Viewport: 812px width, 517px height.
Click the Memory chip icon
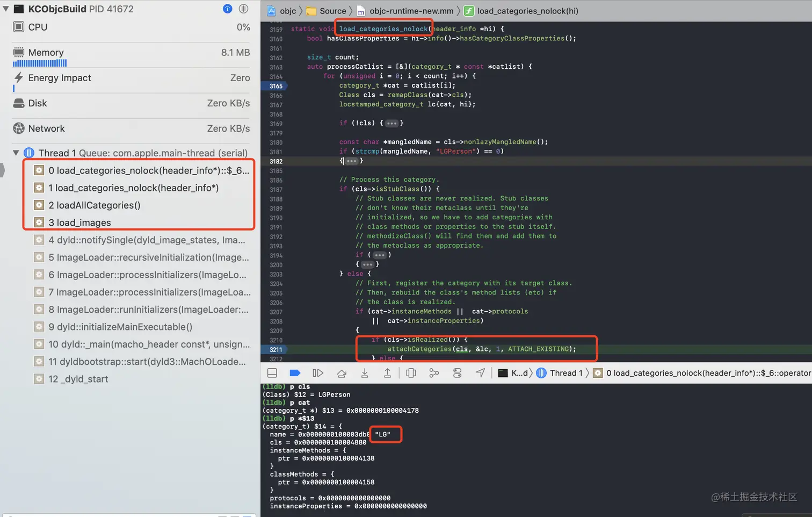(x=19, y=52)
